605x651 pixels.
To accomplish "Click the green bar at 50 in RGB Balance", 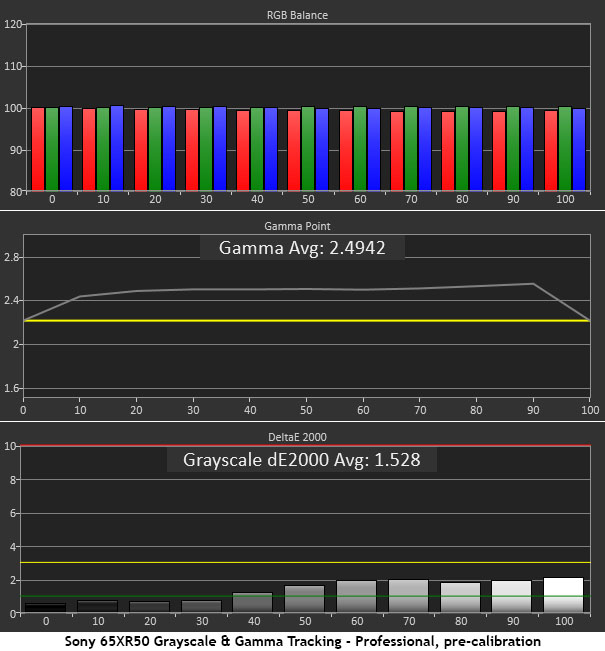I will pyautogui.click(x=308, y=149).
